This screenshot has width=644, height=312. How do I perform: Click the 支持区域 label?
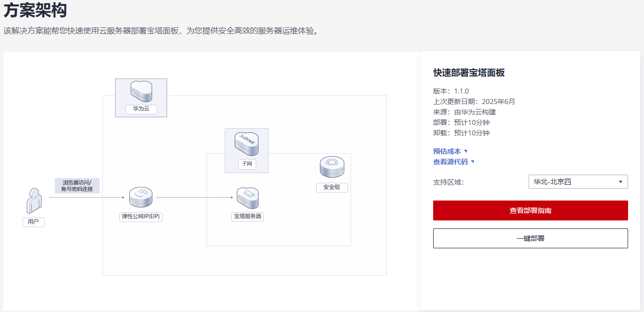[448, 182]
